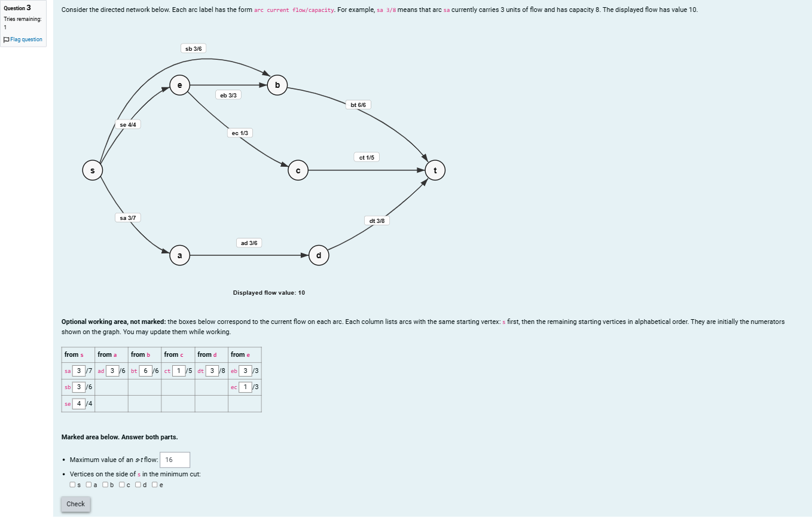Image resolution: width=812 pixels, height=523 pixels.
Task: Click the ct flow input box
Action: click(x=179, y=371)
